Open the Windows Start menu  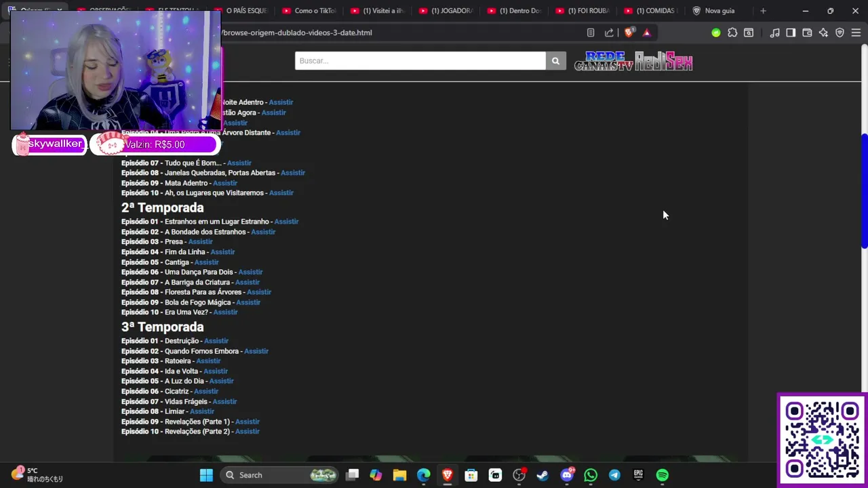(x=206, y=475)
